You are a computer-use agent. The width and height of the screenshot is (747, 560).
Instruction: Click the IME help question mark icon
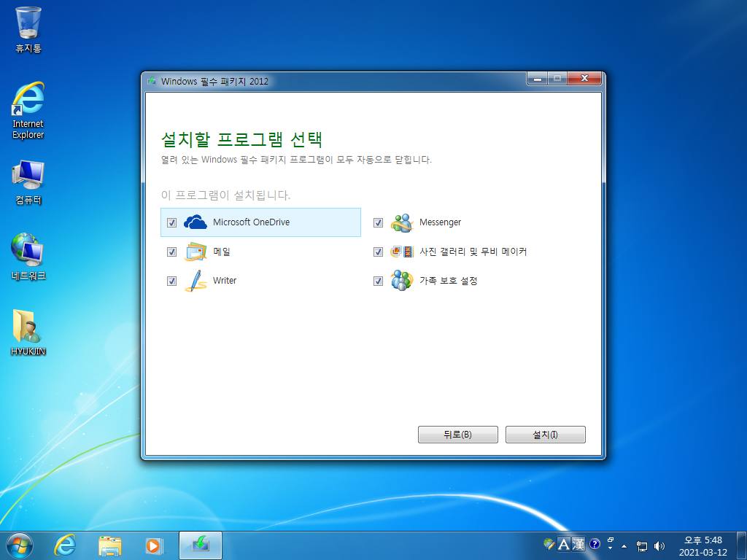tap(595, 544)
